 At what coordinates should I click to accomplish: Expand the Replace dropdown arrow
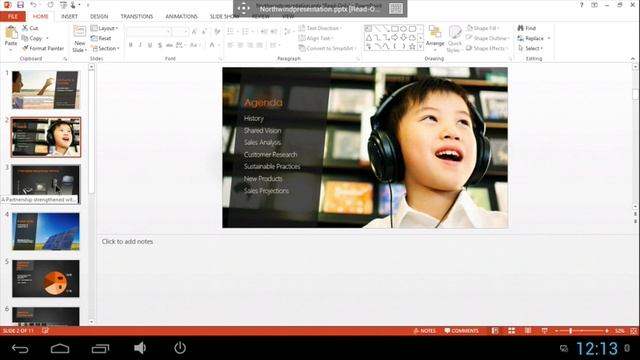pos(549,38)
